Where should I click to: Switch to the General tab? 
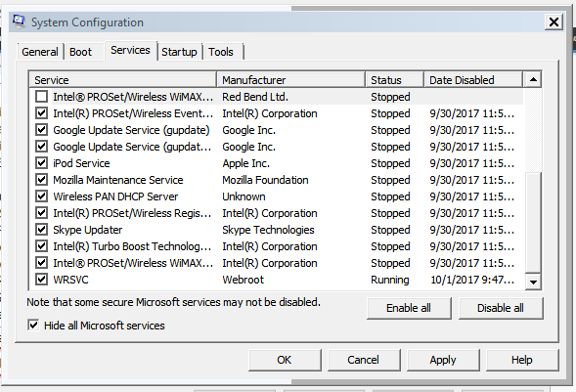point(40,52)
